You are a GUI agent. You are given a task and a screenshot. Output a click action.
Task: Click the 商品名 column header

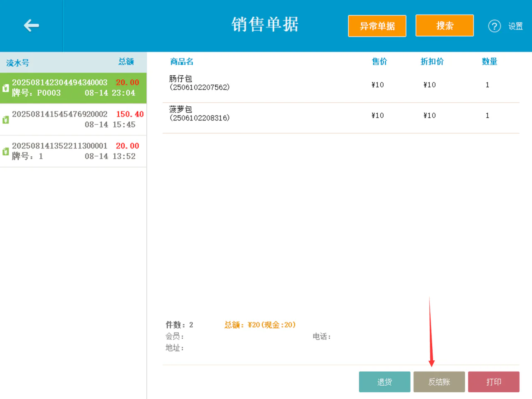pyautogui.click(x=182, y=62)
